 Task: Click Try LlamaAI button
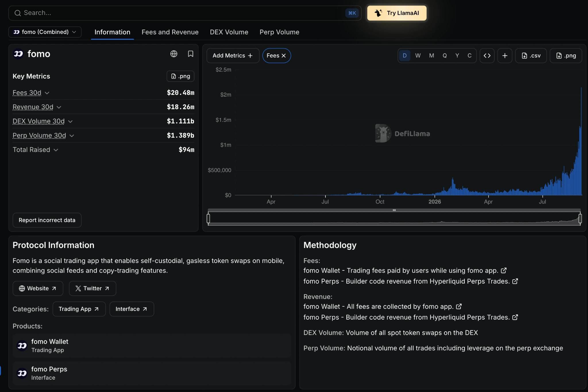coord(397,13)
